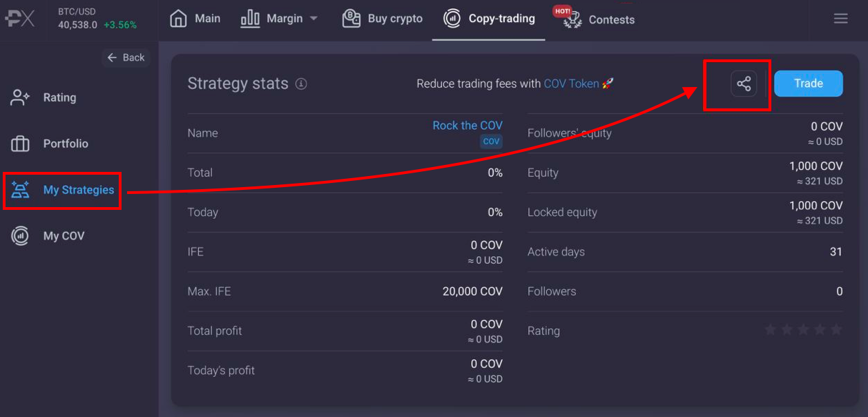Open Rating in the sidebar

(59, 98)
